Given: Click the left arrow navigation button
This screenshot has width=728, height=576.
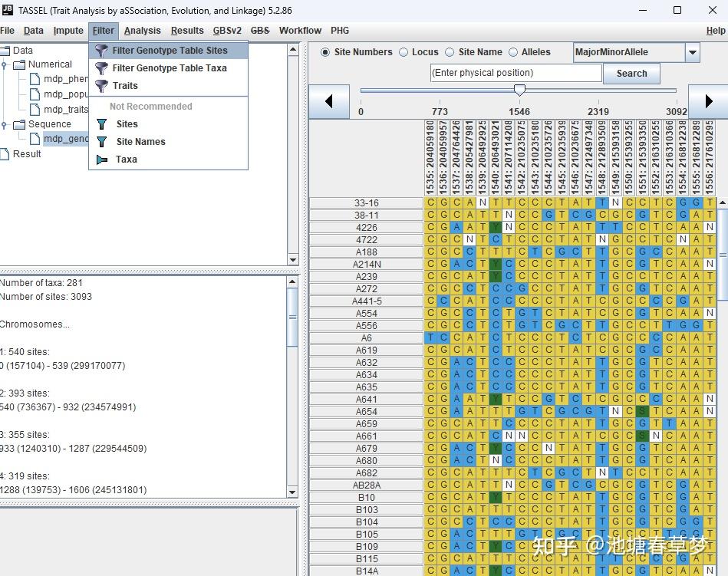Looking at the screenshot, I should coord(329,101).
